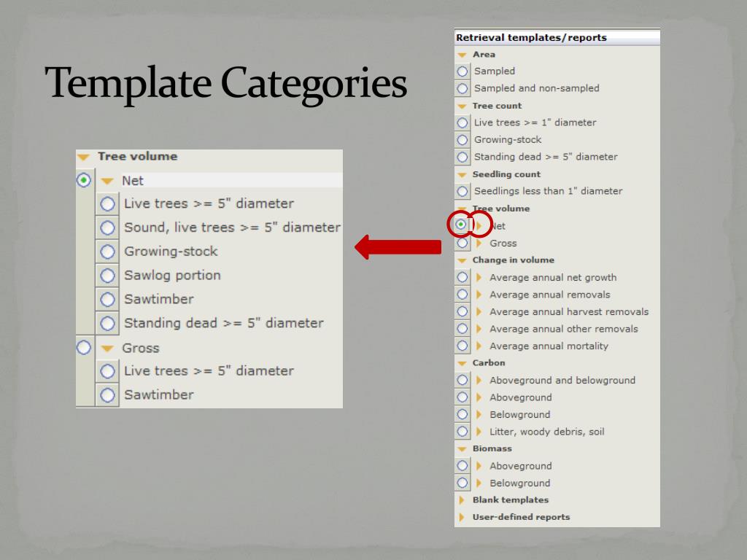Viewport: 747px width, 560px height.
Task: Expand the 'Litter, woody debris, soil' arrow
Action: coord(479,432)
